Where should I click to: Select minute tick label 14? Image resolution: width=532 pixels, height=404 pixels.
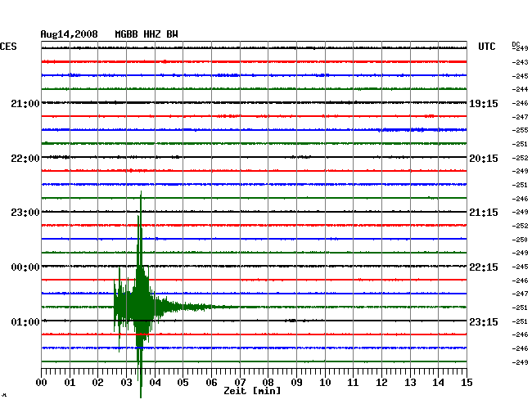click(x=439, y=383)
